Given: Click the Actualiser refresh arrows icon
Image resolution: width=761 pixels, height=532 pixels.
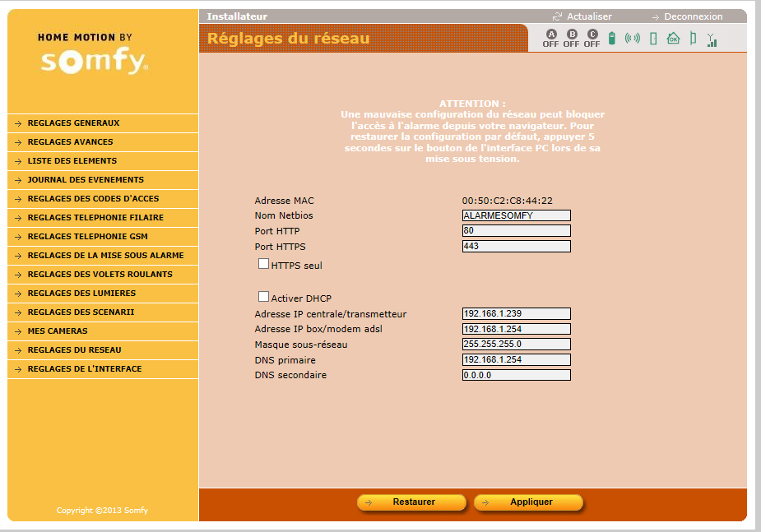Looking at the screenshot, I should click(x=557, y=16).
